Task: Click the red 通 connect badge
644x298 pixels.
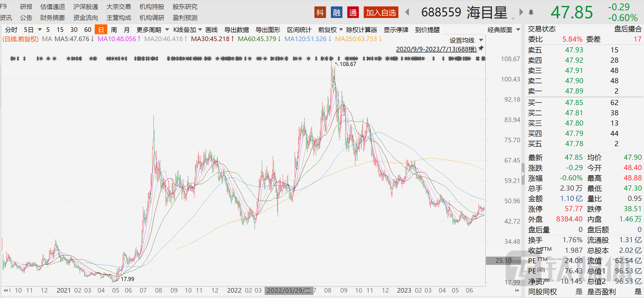Action: pyautogui.click(x=353, y=12)
